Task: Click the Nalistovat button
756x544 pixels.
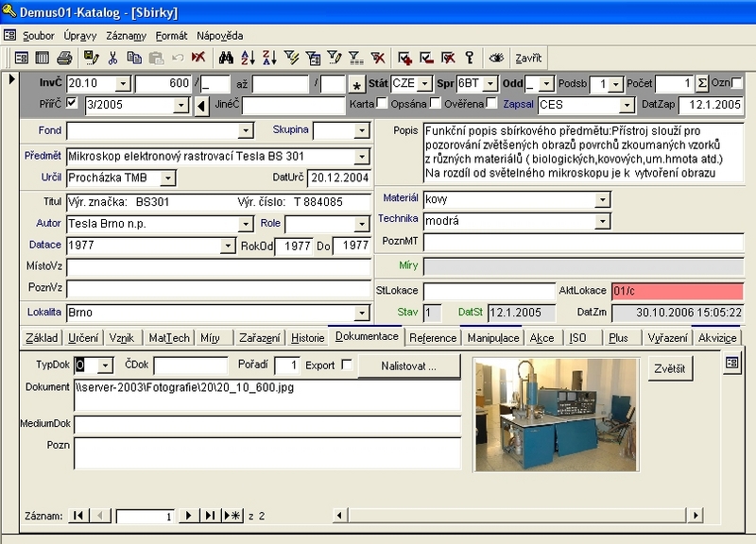Action: point(409,366)
